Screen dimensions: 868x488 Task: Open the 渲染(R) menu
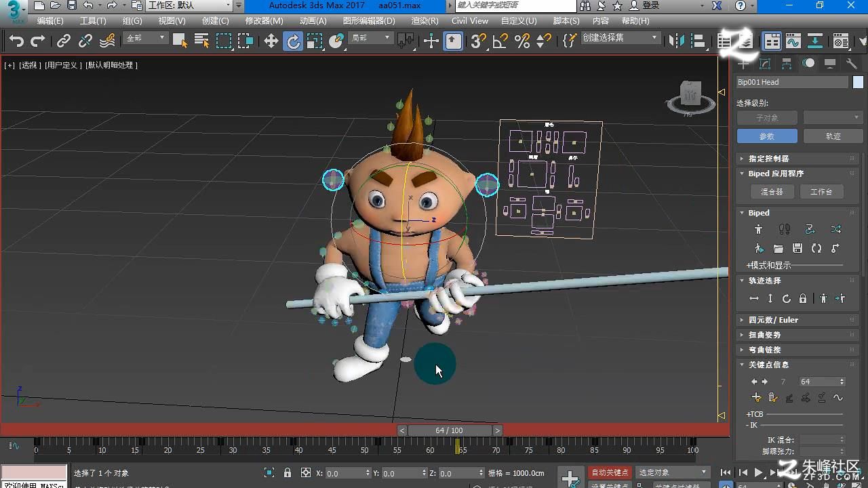(x=425, y=21)
